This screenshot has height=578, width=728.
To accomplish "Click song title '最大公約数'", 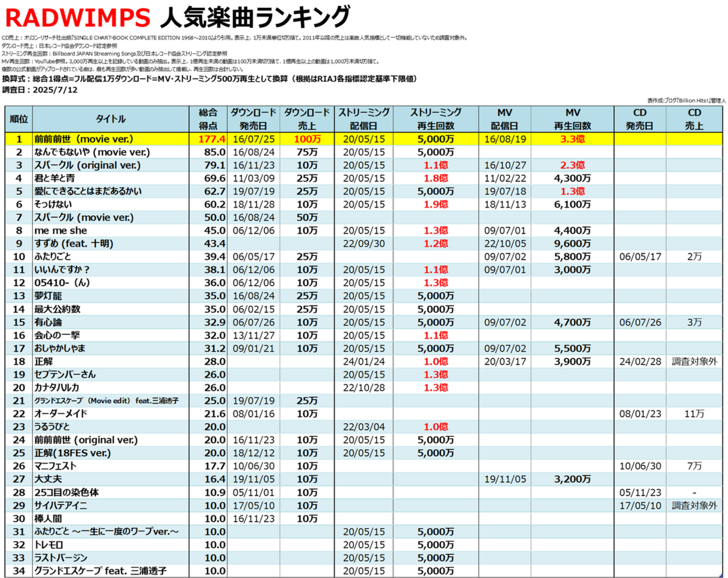I will click(x=57, y=309).
